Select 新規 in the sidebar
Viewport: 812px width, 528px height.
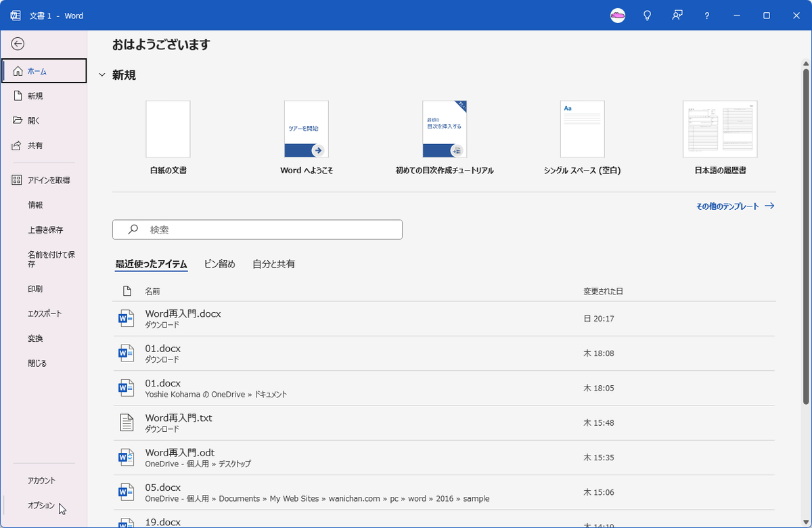[x=45, y=96]
